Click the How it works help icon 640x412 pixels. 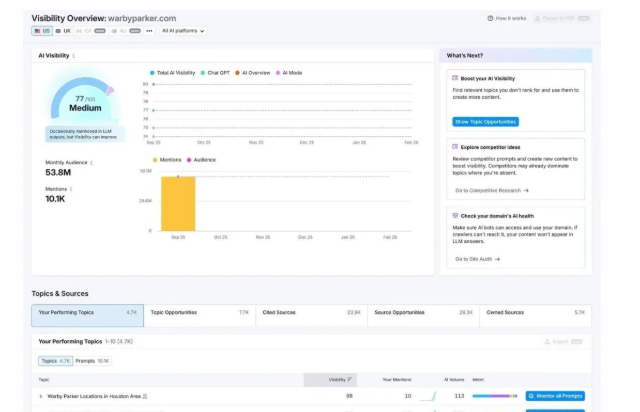click(490, 18)
